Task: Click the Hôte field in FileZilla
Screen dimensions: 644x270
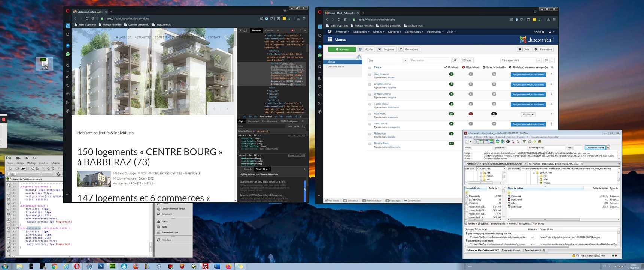Action: coord(482,148)
